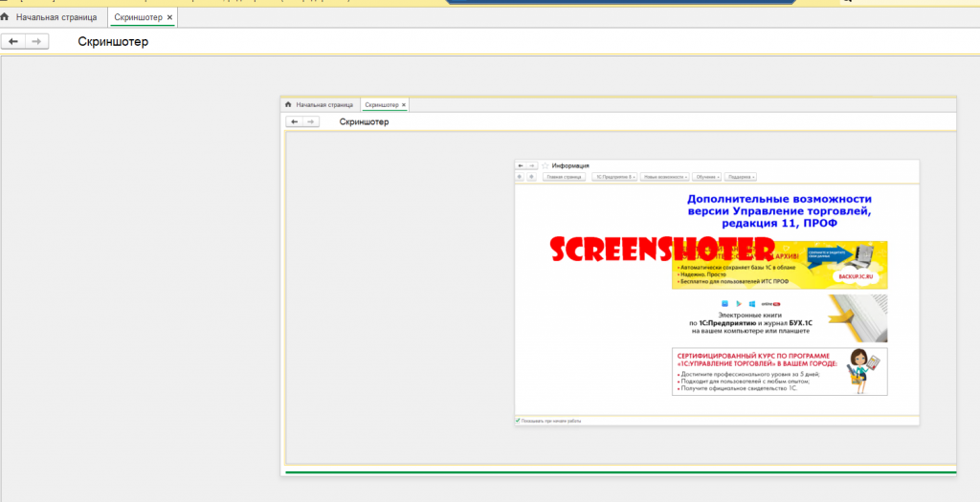
Task: Star the Информация window as favorite
Action: pyautogui.click(x=545, y=166)
